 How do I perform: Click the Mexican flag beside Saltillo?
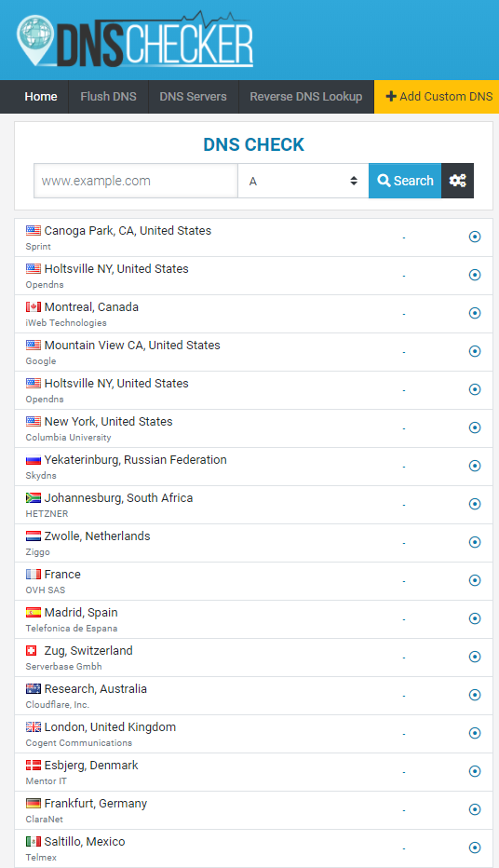(34, 841)
